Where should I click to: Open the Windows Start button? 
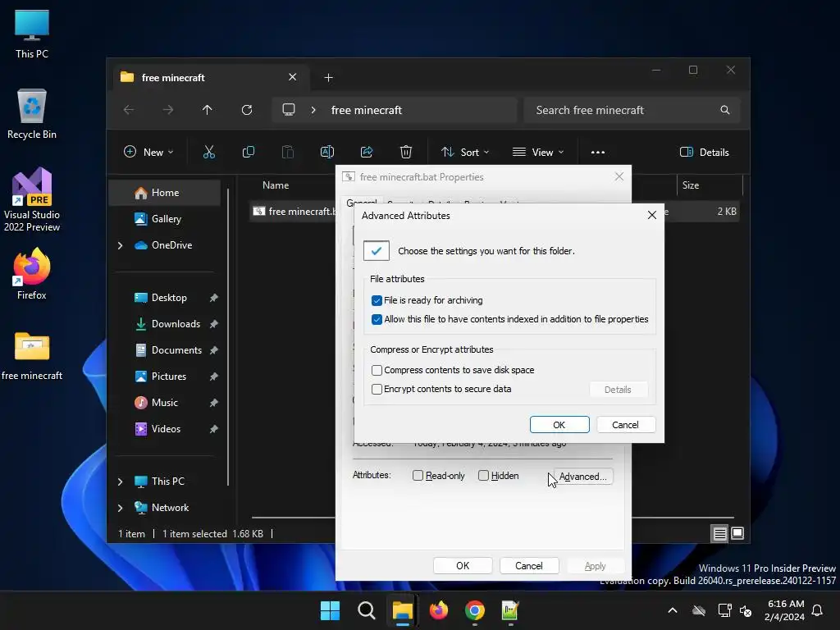tap(330, 610)
